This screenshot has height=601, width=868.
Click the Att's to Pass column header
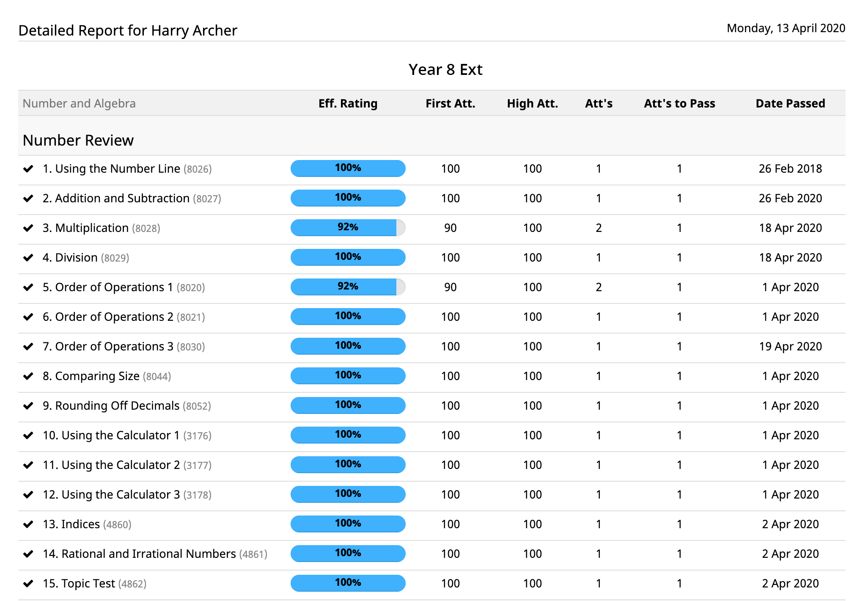click(679, 104)
